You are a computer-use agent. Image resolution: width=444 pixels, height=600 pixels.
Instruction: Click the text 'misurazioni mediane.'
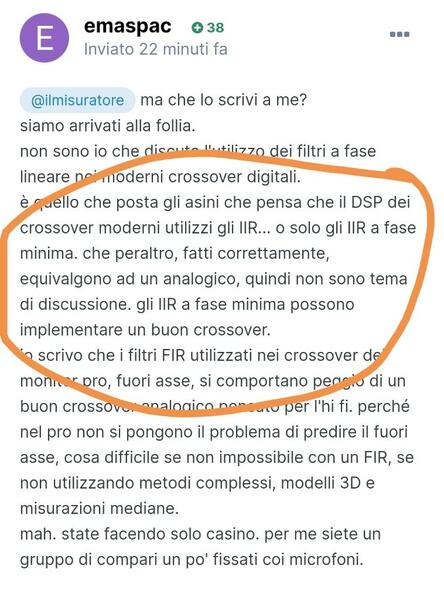tap(99, 509)
